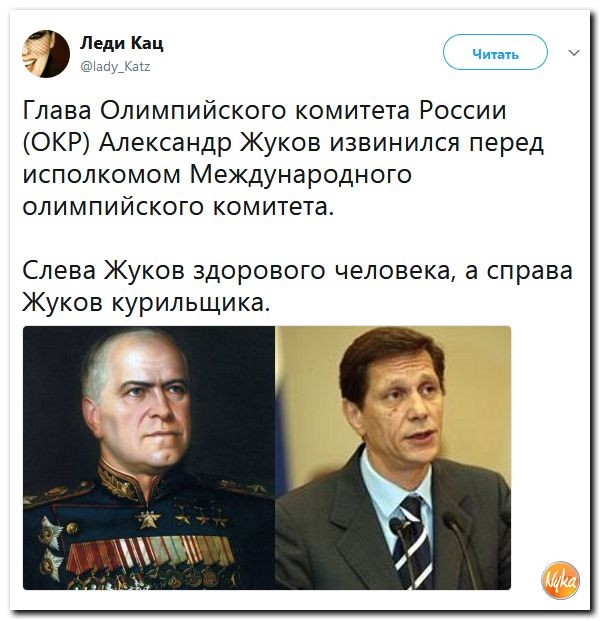Screen dimensions: 601x621
Task: Expand the chevron menu beside Читать
Action: pyautogui.click(x=574, y=52)
